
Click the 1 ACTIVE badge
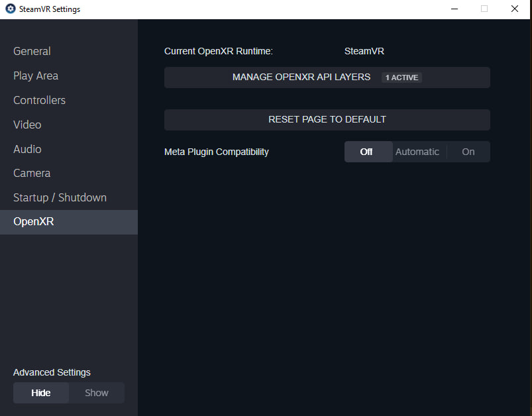(401, 78)
